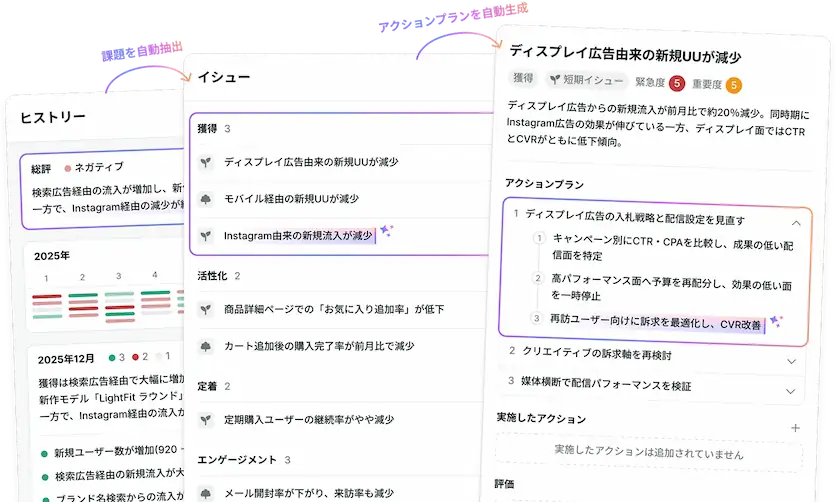The image size is (836, 502).
Task: Click tree icon beside メール開封率 issue
Action: click(x=206, y=493)
